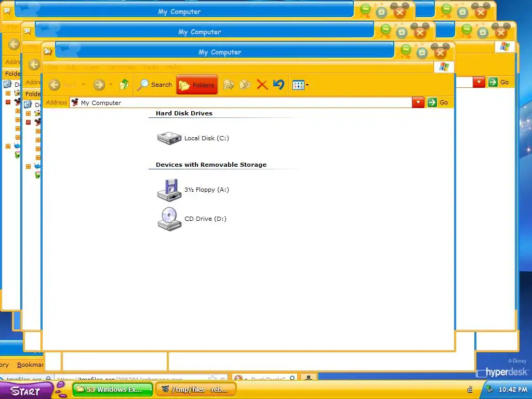This screenshot has width=532, height=399.
Task: Open the 53 Windows Explorer taskbar group
Action: [113, 390]
